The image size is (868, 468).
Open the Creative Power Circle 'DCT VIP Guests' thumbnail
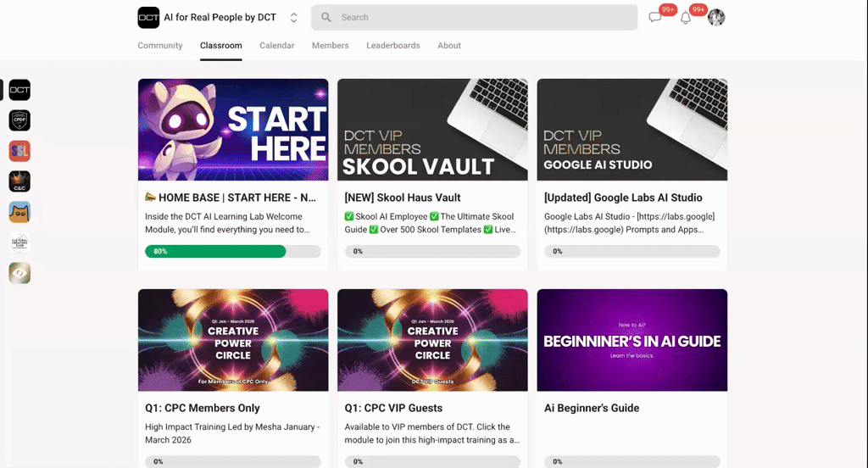click(432, 340)
